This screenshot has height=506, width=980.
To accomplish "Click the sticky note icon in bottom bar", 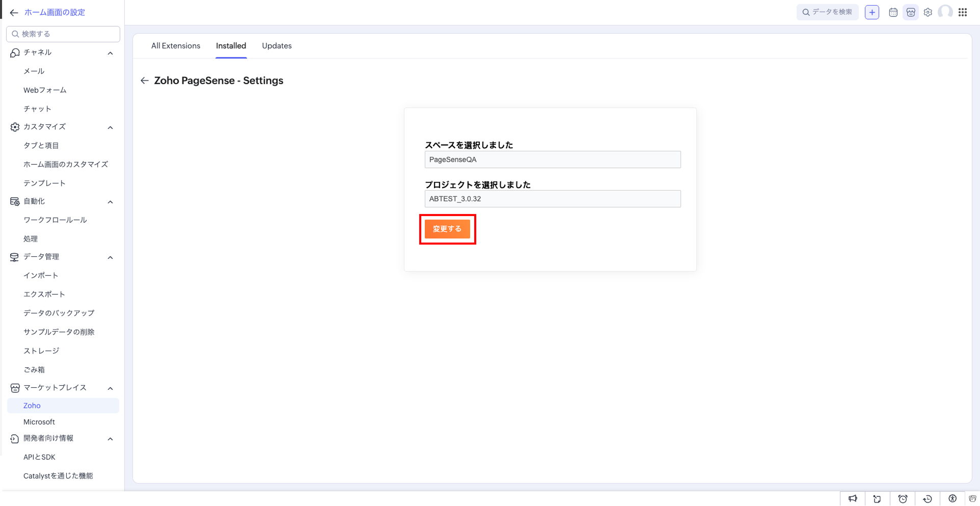I will (877, 498).
